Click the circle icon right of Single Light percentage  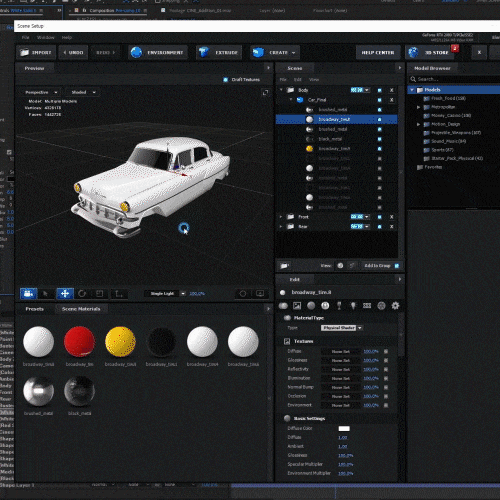coord(243,294)
